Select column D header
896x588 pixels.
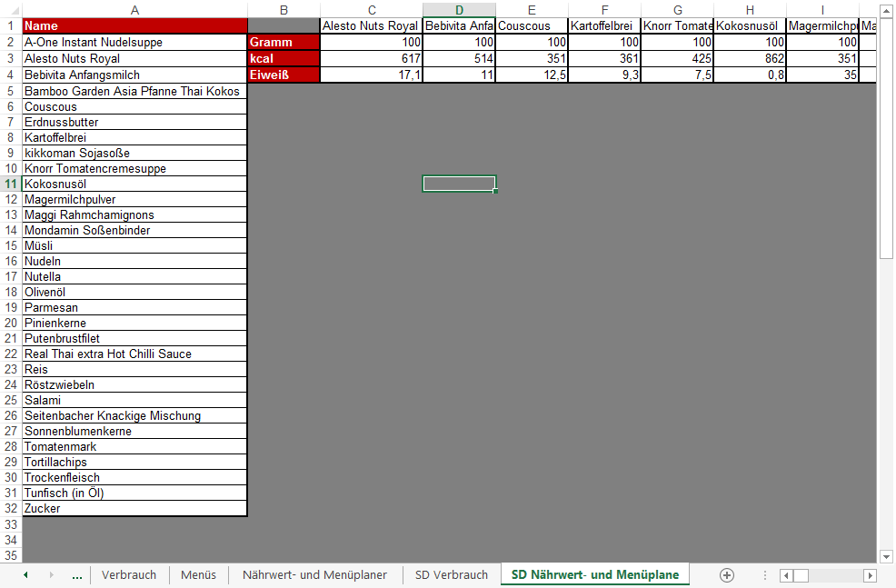pyautogui.click(x=459, y=10)
